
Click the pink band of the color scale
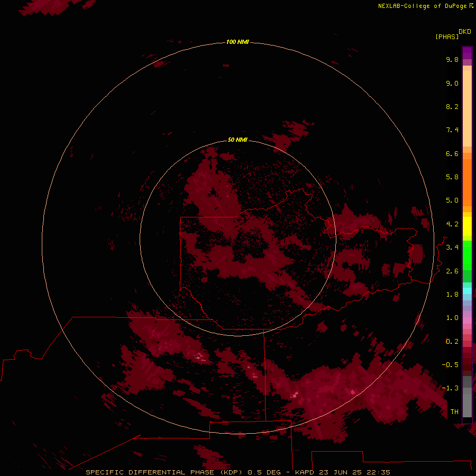(467, 321)
